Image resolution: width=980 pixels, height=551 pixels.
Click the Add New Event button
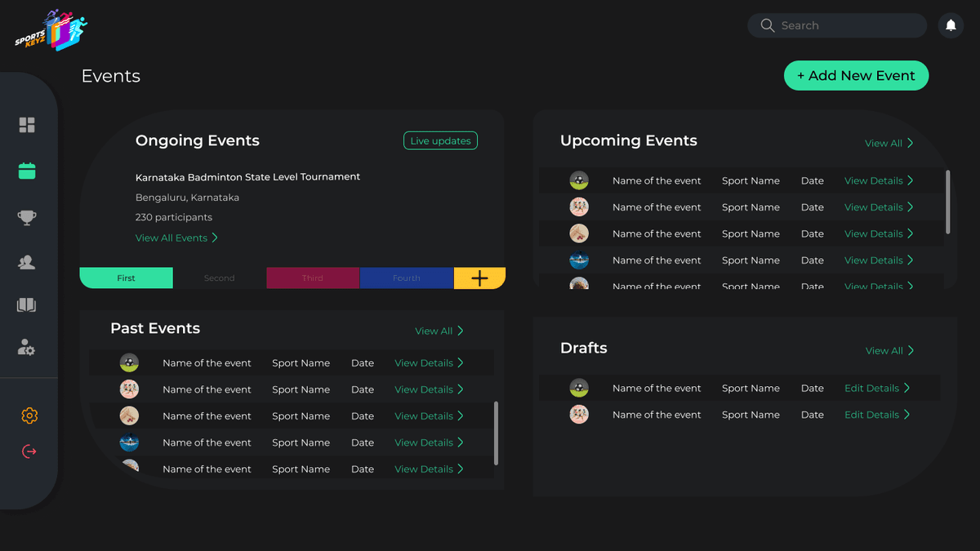pos(856,75)
